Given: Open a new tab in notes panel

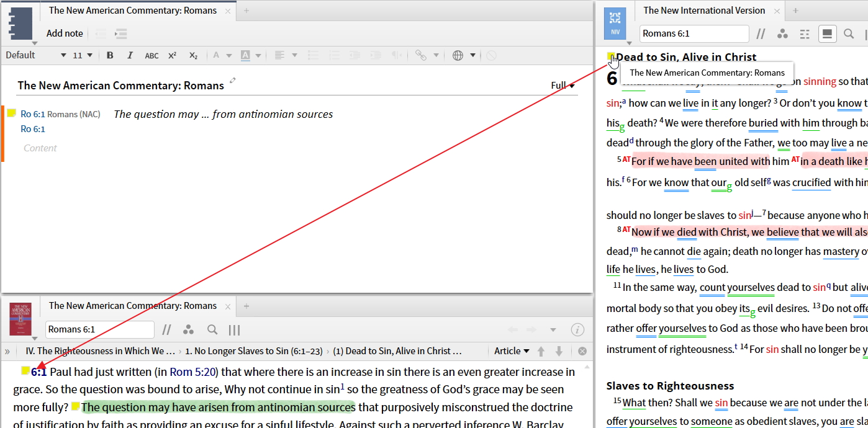Looking at the screenshot, I should pos(246,11).
